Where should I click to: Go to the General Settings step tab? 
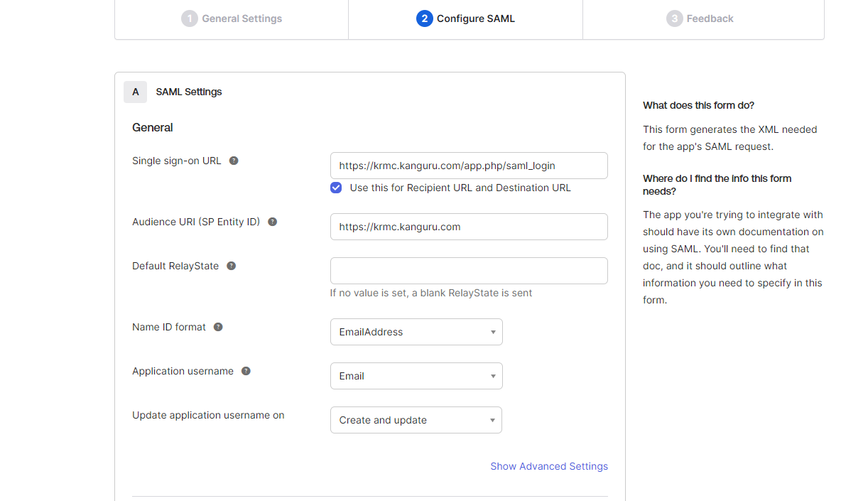(232, 18)
